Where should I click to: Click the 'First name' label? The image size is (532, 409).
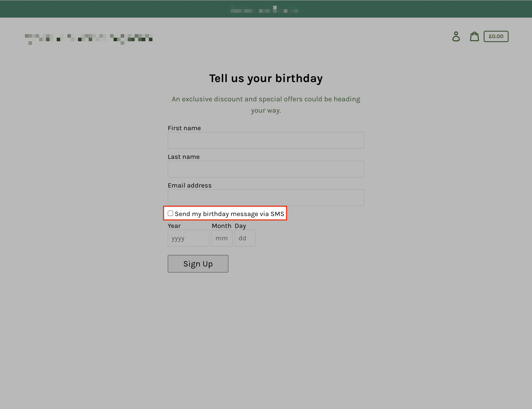184,128
